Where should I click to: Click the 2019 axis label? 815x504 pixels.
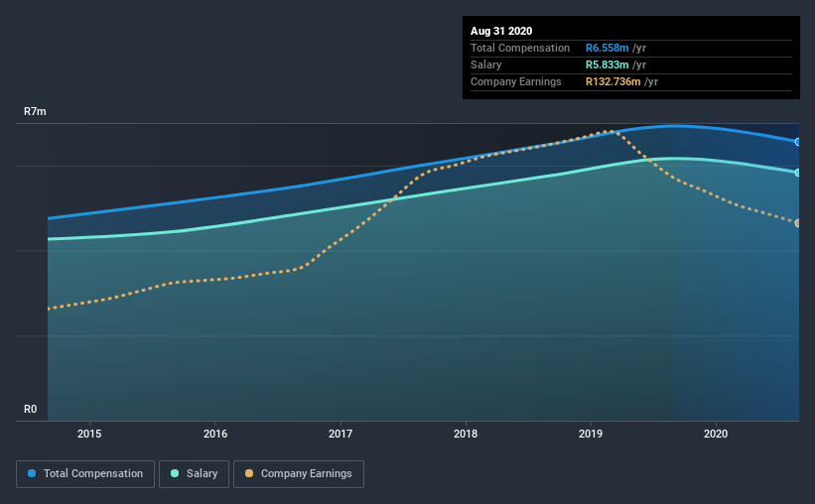(591, 434)
